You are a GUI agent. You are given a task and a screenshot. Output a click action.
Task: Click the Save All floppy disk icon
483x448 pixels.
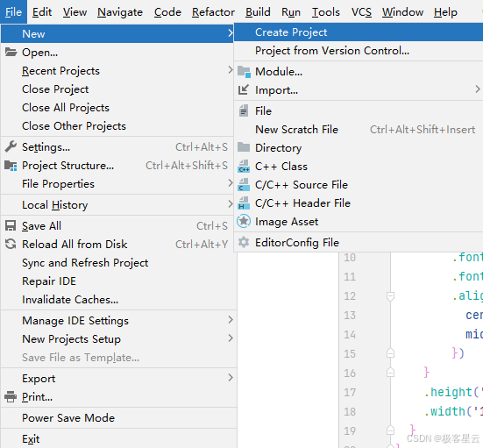point(11,226)
